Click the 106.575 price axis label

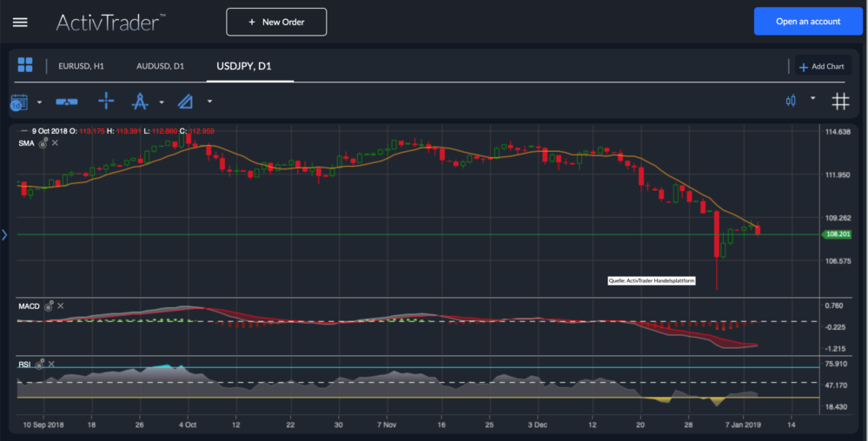pos(838,261)
